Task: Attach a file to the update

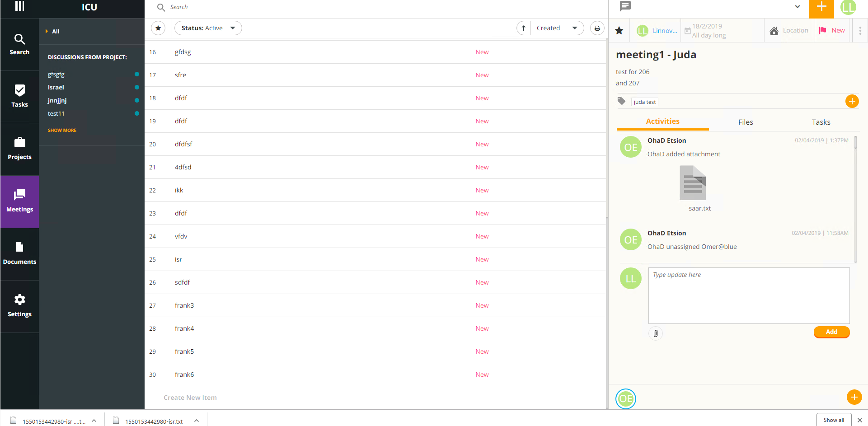Action: pyautogui.click(x=656, y=333)
